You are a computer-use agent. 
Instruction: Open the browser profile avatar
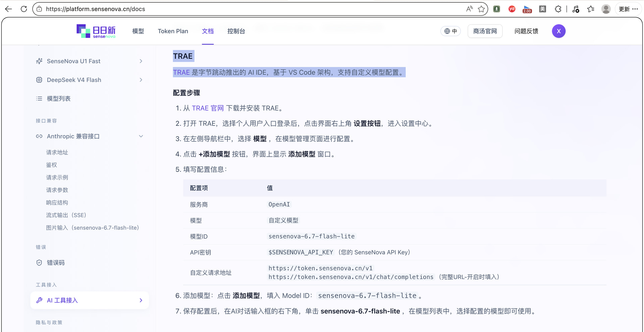coord(606,9)
